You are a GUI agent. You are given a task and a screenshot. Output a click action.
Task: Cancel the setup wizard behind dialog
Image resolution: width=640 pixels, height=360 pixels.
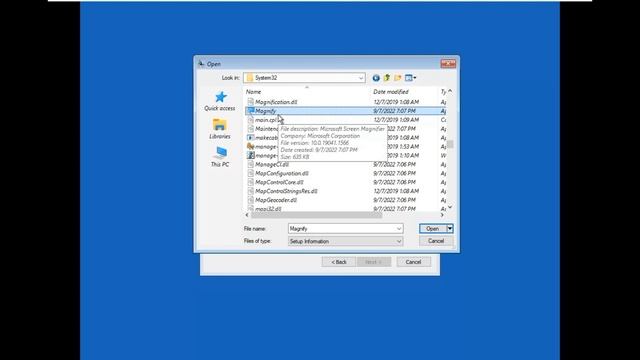(x=413, y=262)
